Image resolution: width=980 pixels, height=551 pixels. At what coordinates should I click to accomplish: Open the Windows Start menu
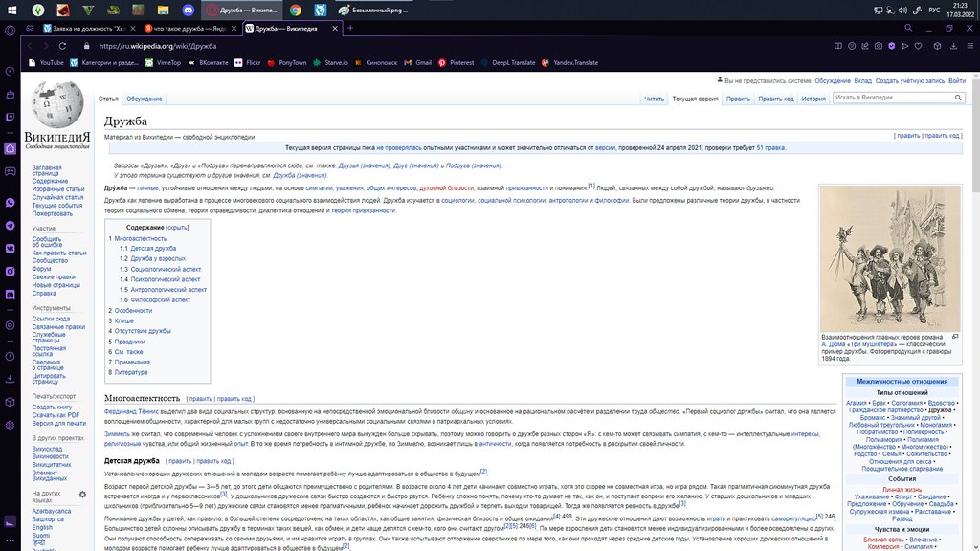tap(10, 10)
